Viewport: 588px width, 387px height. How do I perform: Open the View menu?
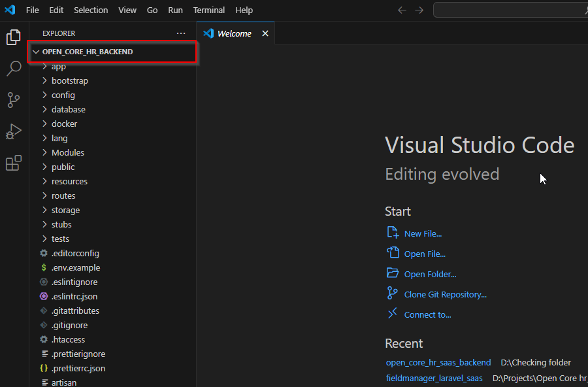click(127, 10)
